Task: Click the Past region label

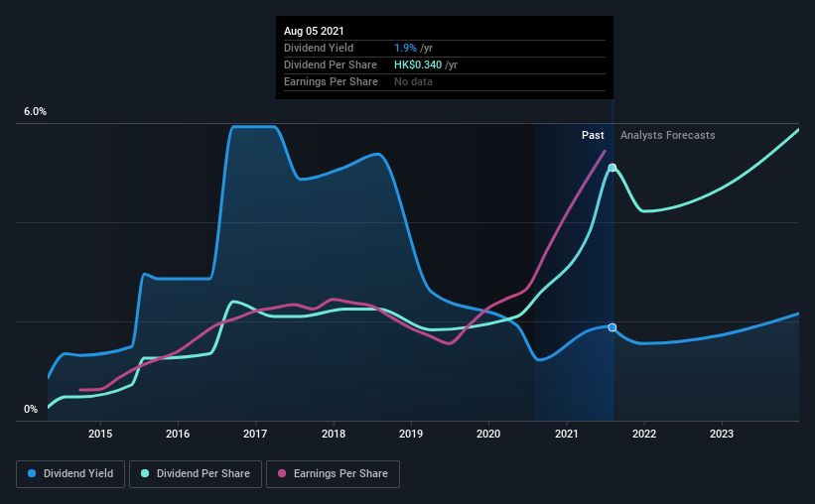Action: pyautogui.click(x=593, y=135)
